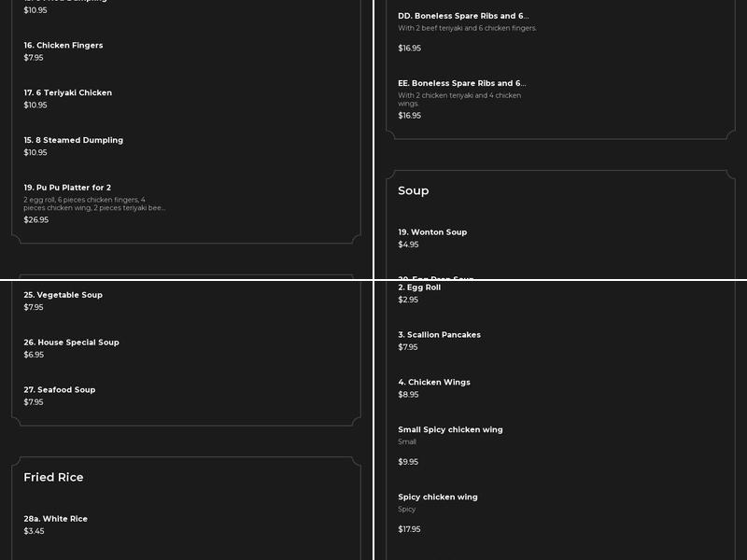Image resolution: width=747 pixels, height=560 pixels.
Task: Choose the Small Spicy chicken wing item
Action: 450,430
